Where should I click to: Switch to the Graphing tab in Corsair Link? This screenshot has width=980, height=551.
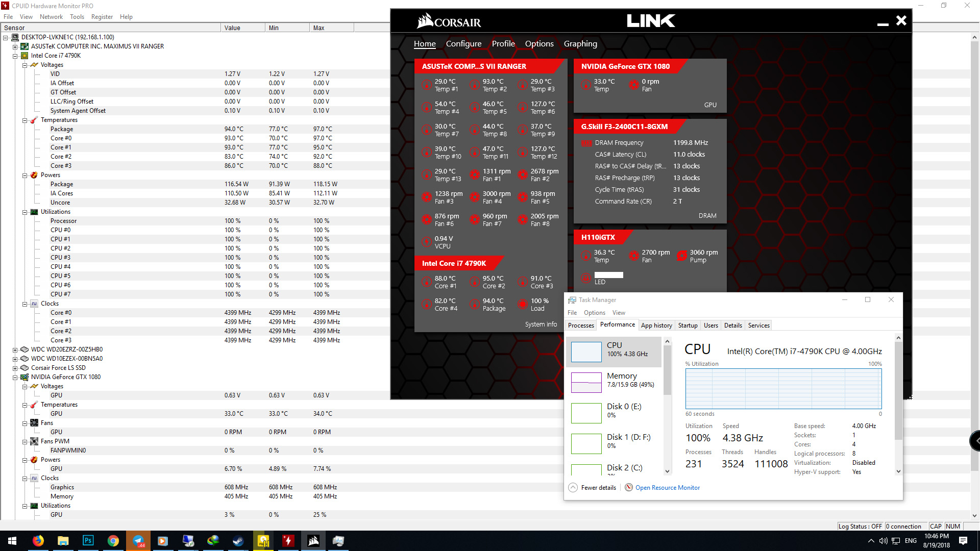580,44
